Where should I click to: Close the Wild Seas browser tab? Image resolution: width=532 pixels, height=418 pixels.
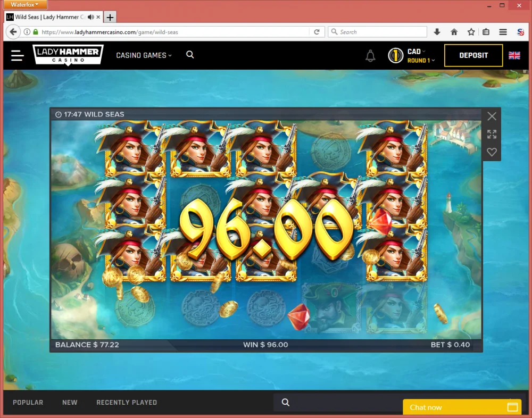[x=98, y=17]
